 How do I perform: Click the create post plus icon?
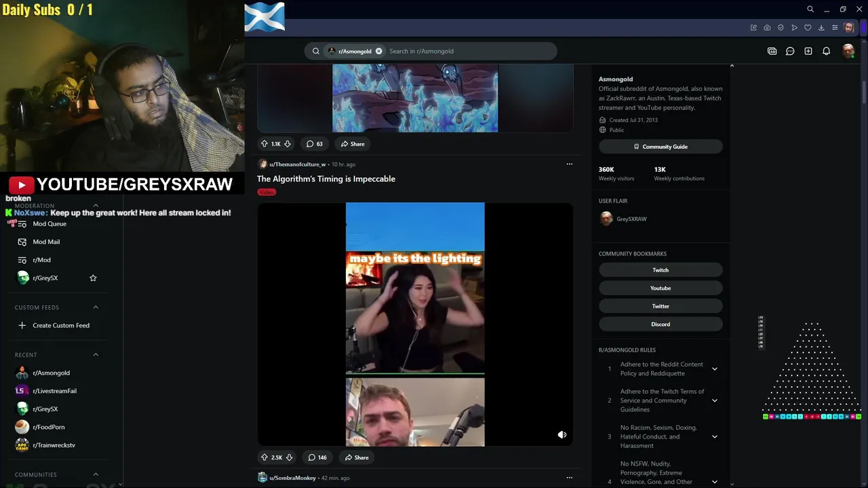(808, 51)
